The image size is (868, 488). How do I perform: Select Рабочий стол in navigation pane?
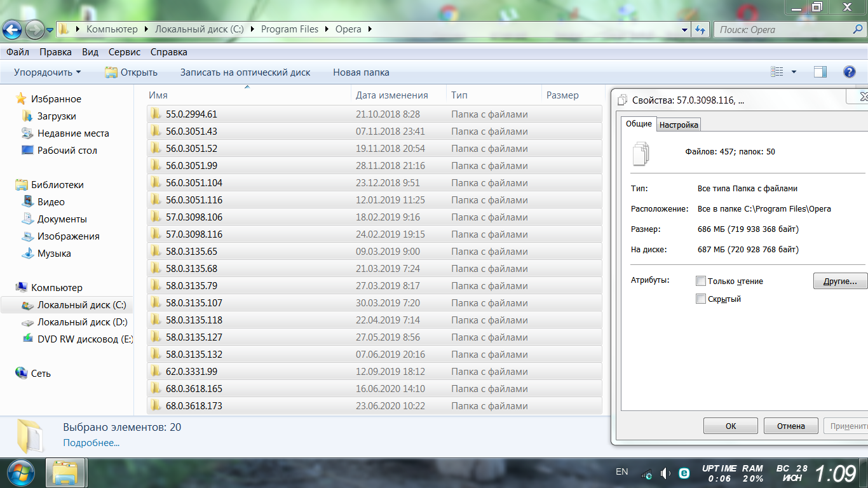(x=67, y=151)
